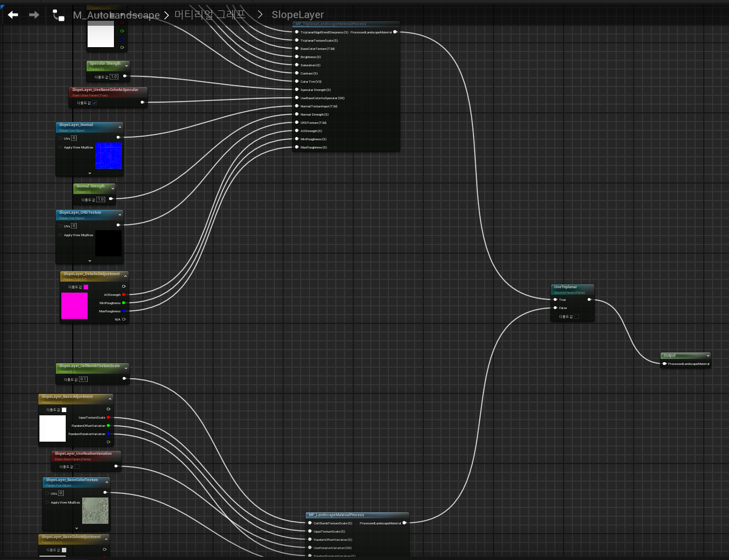Select the black SlopeLayer_ORDTexture preview
The image size is (729, 560).
point(108,243)
